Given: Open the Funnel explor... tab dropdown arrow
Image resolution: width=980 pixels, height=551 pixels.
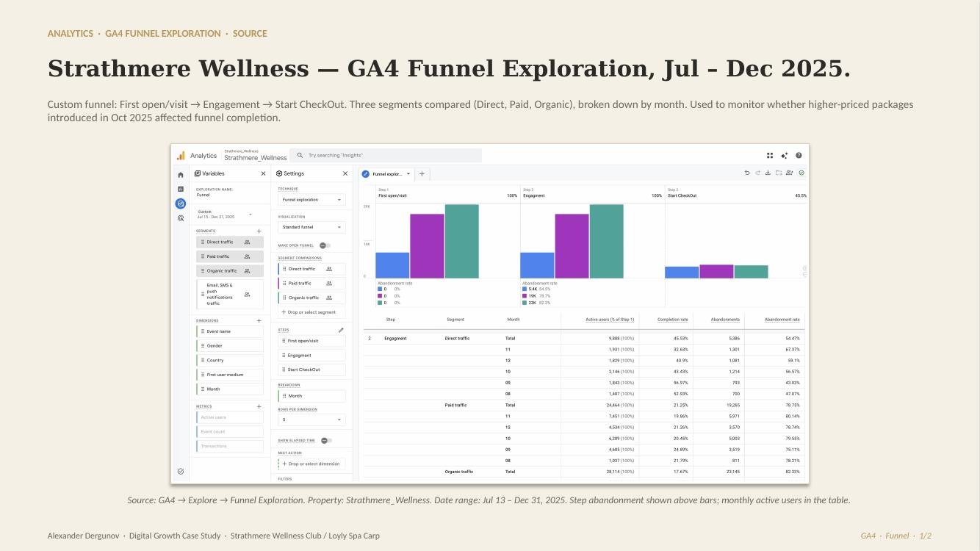Looking at the screenshot, I should 408,174.
